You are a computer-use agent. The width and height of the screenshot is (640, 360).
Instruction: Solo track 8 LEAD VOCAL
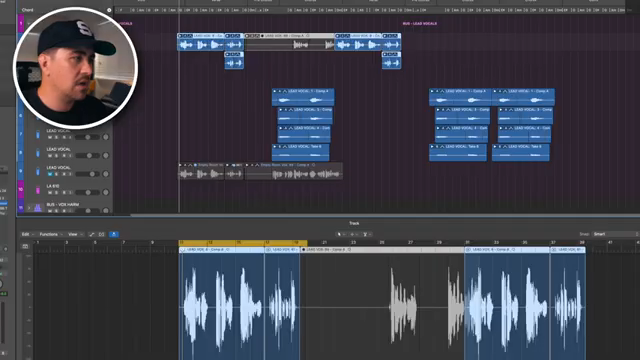57,156
